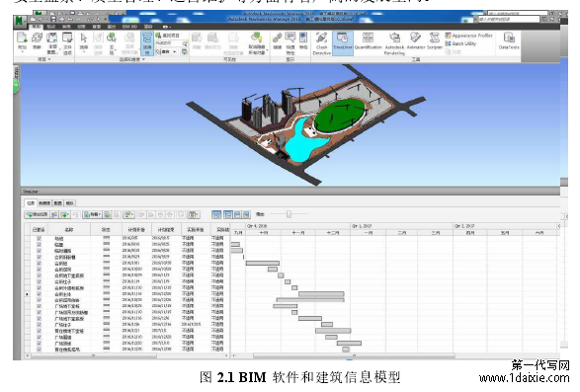Click the 状态 column header
Viewport: 580px width, 392px height.
106,230
